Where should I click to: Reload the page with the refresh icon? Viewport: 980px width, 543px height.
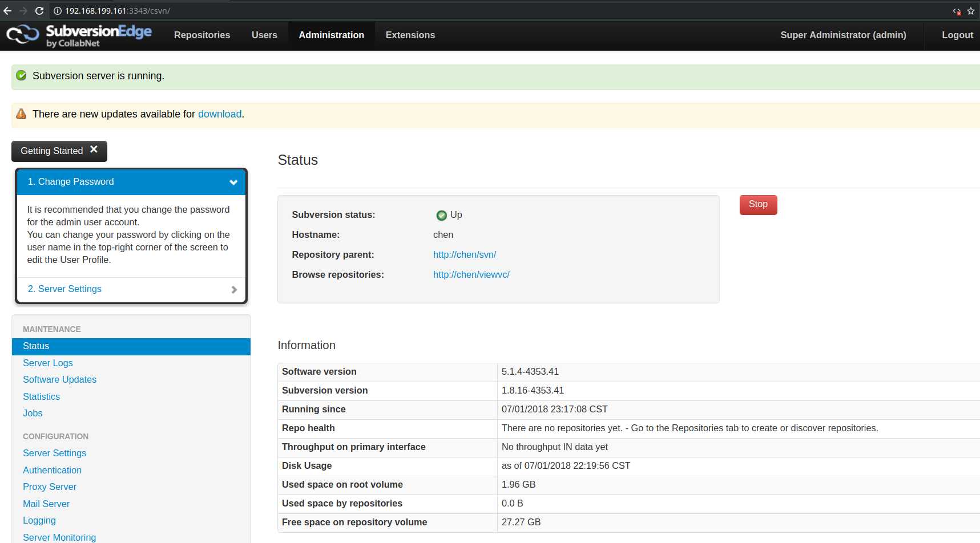(x=39, y=11)
